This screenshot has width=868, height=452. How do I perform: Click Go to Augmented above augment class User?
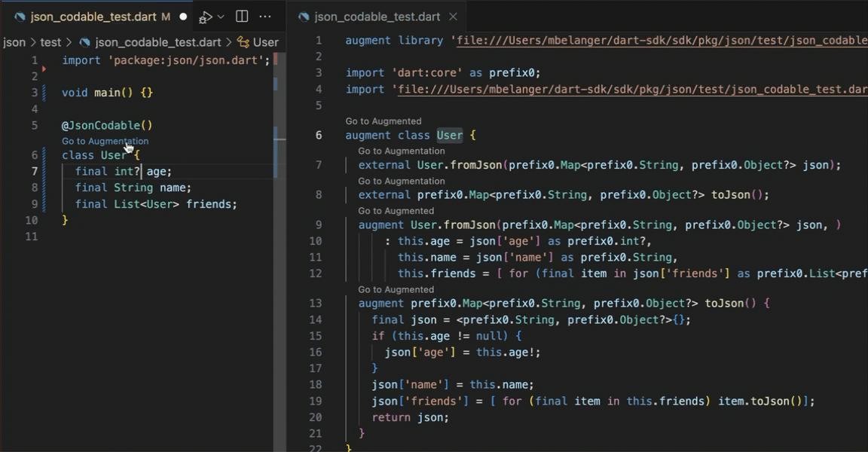click(x=383, y=121)
